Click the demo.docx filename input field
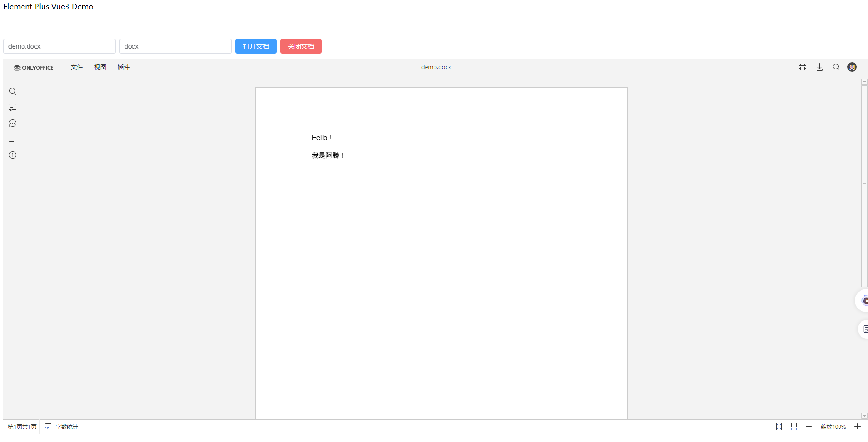 (x=59, y=46)
